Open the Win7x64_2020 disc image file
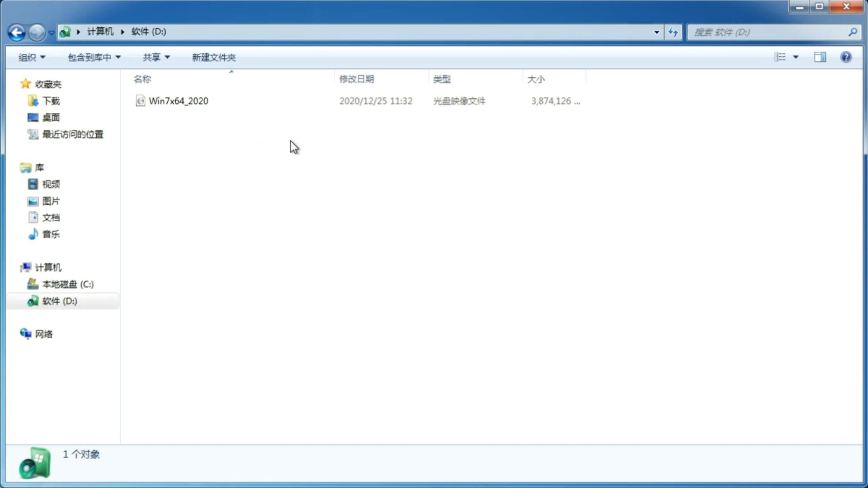 [178, 101]
